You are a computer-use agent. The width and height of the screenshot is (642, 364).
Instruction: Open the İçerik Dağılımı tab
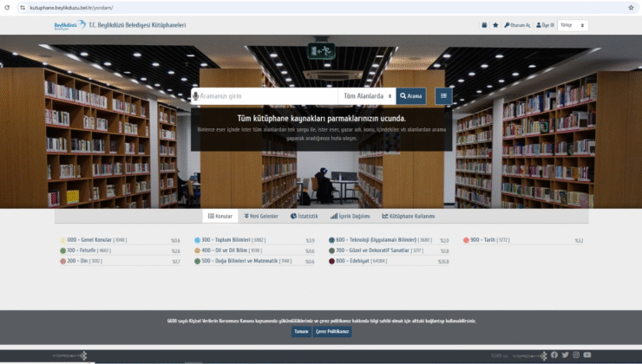tap(350, 216)
